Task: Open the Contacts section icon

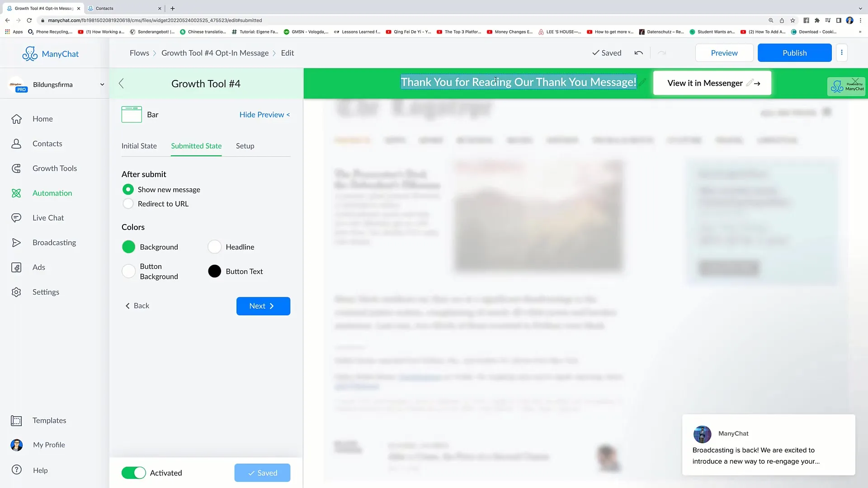Action: pyautogui.click(x=16, y=144)
